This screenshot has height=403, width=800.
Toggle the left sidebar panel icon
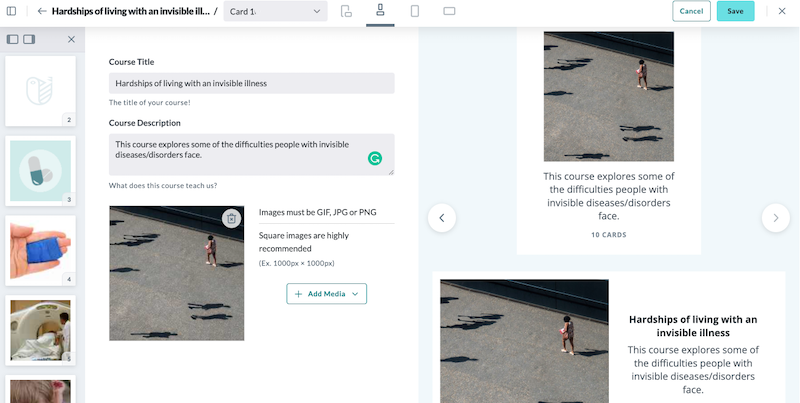[x=11, y=11]
